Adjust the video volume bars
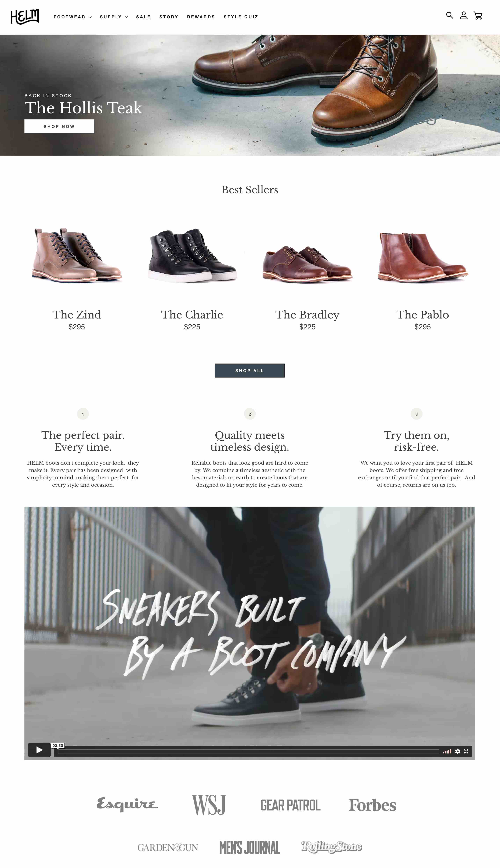Image resolution: width=500 pixels, height=868 pixels. click(x=447, y=751)
